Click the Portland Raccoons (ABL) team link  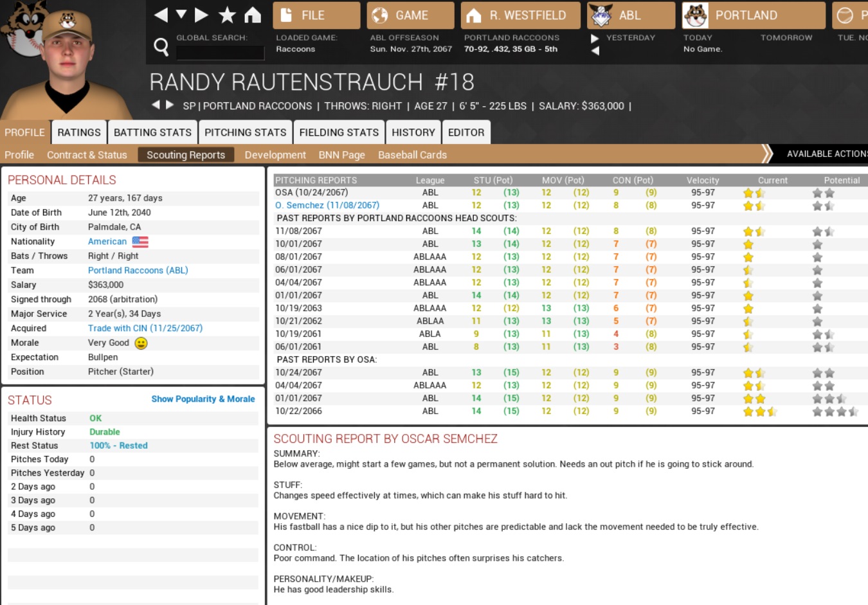(138, 271)
